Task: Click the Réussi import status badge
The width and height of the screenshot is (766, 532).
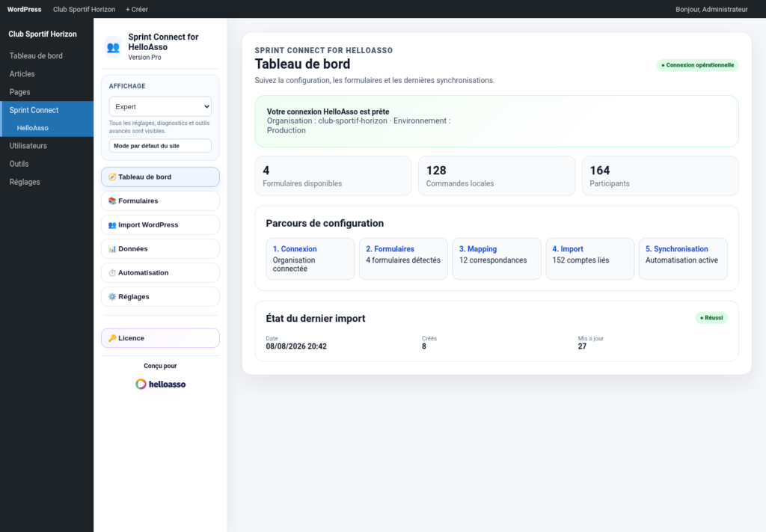Action: (x=711, y=317)
